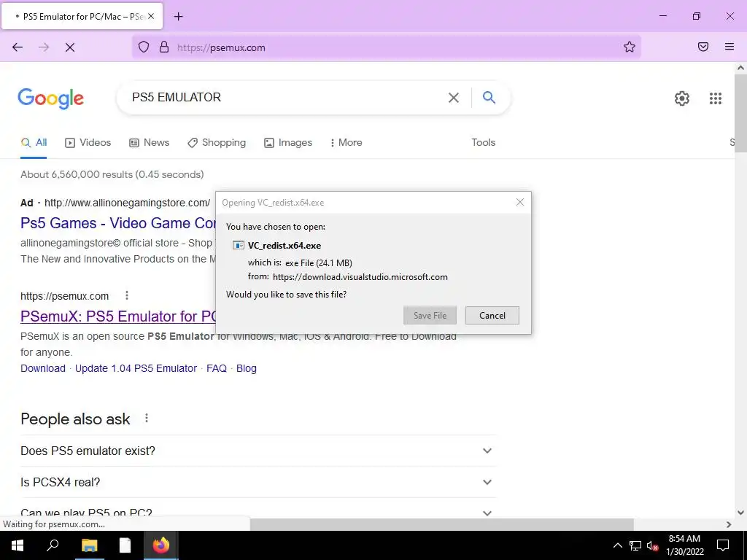Image resolution: width=747 pixels, height=560 pixels.
Task: Select the PS5 Emulator for PC/Mac tab
Action: click(82, 16)
